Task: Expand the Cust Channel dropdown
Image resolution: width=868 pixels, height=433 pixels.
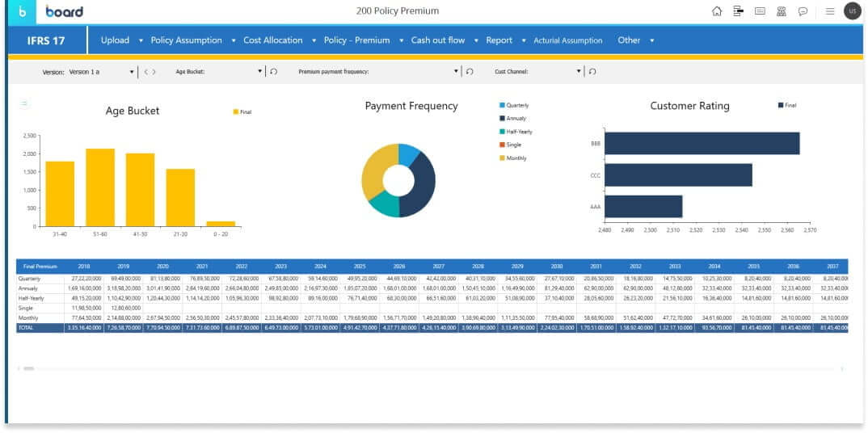Action: tap(579, 71)
